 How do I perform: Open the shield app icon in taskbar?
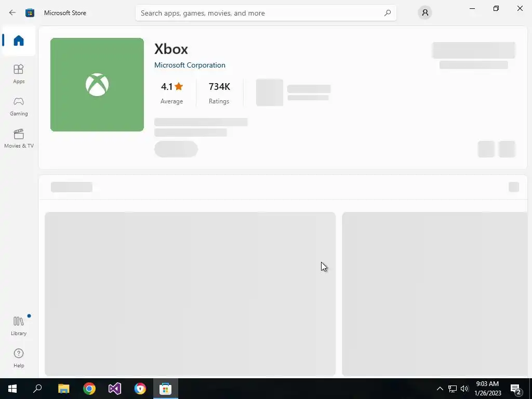coord(140,389)
